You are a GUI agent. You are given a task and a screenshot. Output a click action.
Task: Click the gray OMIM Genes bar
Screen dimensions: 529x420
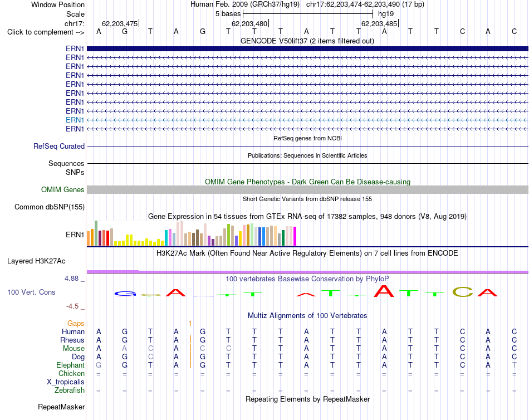point(307,190)
